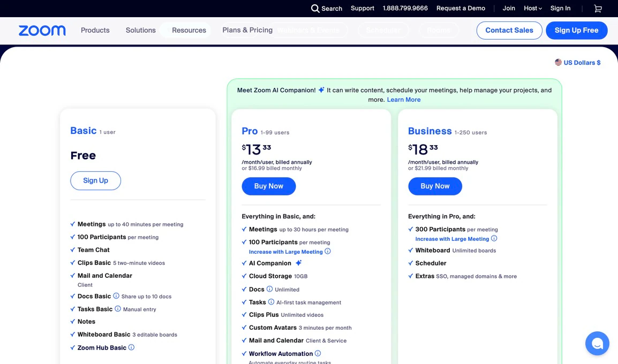Click the Search magnifier icon
This screenshot has height=364, width=618.
click(315, 8)
